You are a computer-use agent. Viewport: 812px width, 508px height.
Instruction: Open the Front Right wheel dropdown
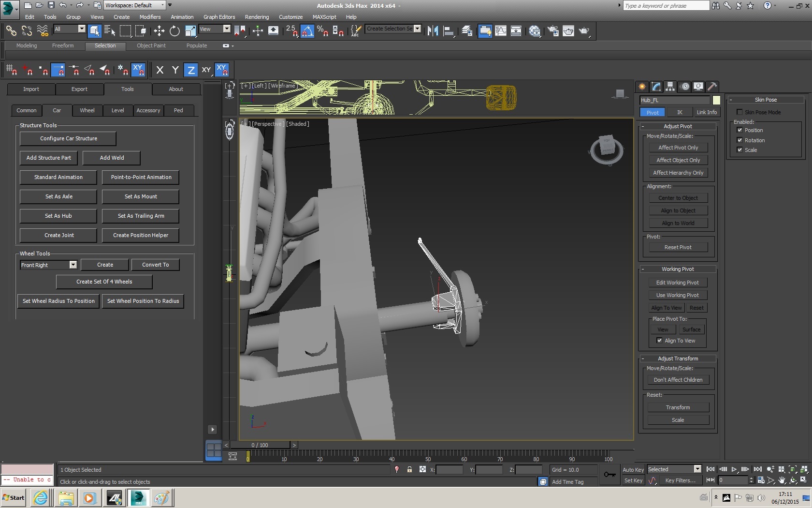(73, 265)
